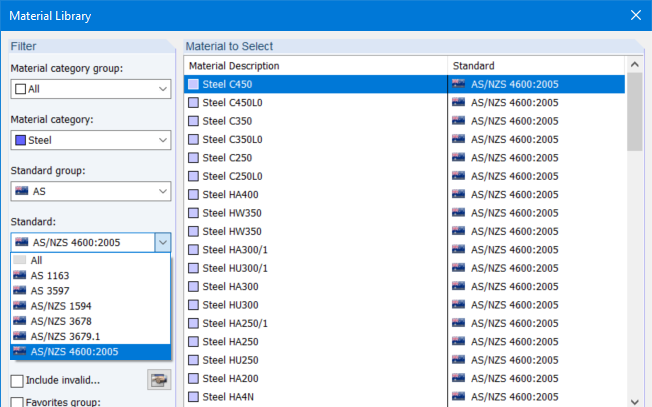Open the Standard group AS dropdown

(91, 191)
